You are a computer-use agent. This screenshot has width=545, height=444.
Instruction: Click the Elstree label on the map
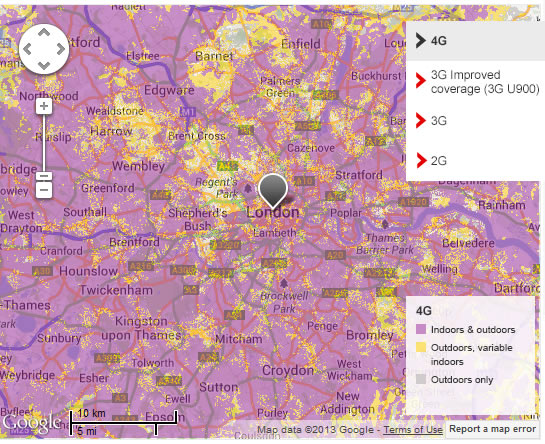click(x=143, y=56)
